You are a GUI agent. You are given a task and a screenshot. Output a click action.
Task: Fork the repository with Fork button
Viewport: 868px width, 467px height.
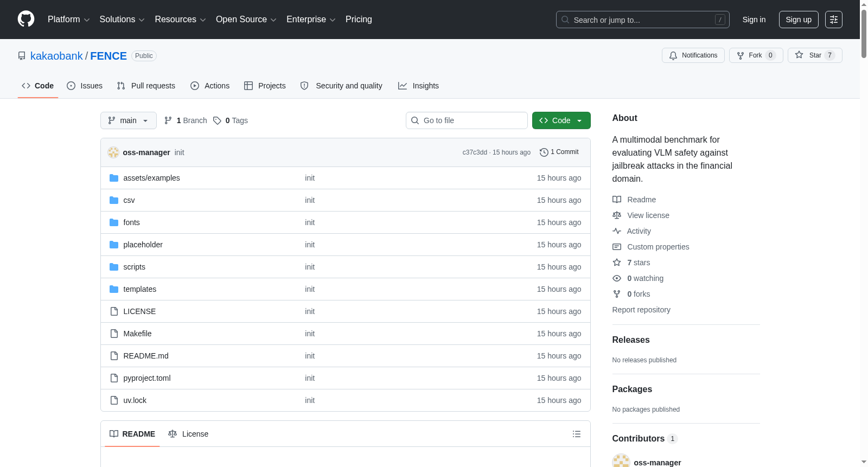[756, 55]
